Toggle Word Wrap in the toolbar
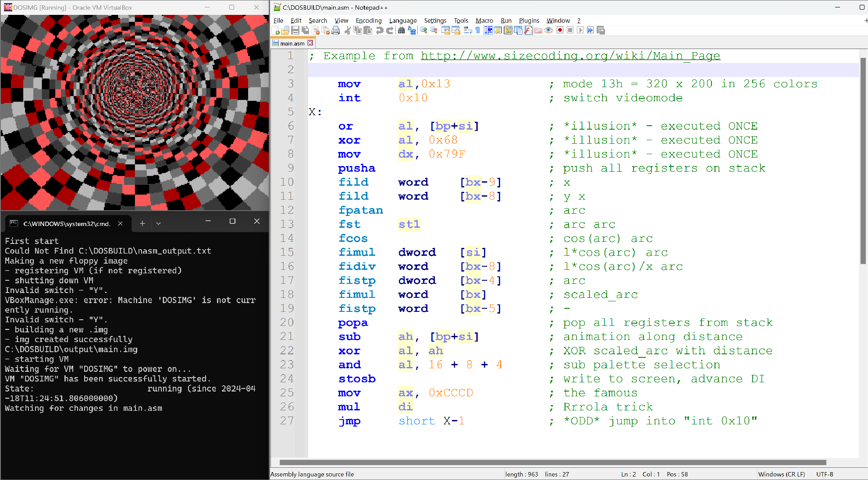Image resolution: width=868 pixels, height=480 pixels. [468, 30]
